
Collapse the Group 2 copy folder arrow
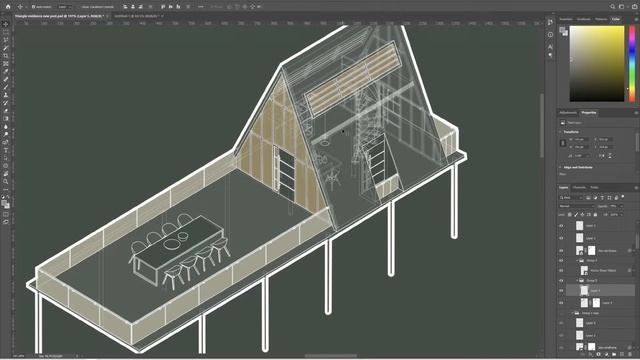click(572, 313)
